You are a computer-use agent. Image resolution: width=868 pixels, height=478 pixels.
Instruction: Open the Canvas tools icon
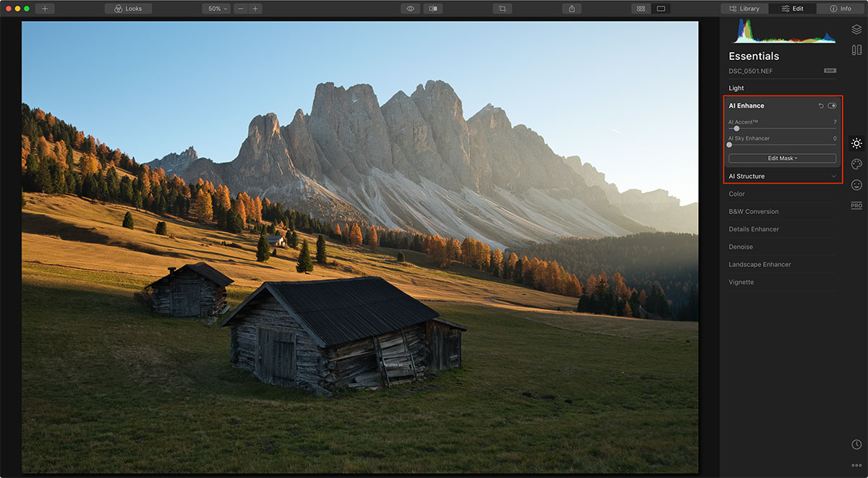click(856, 50)
